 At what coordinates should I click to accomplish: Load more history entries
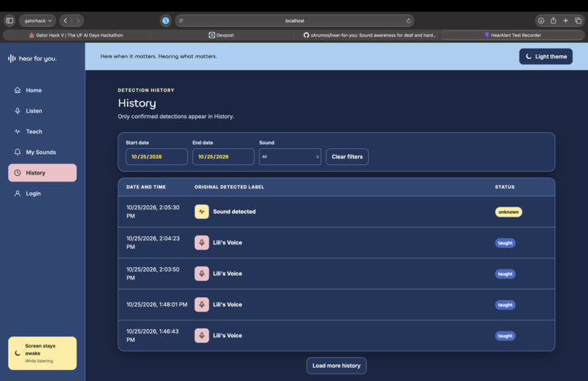pyautogui.click(x=336, y=365)
